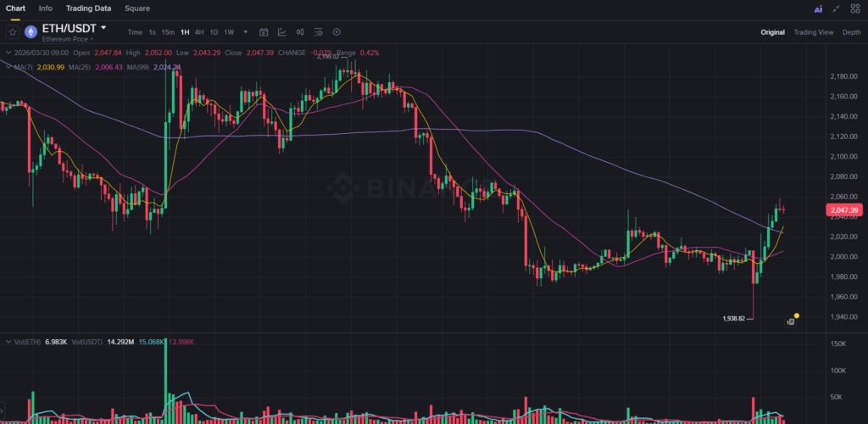Add ETH/USDT to favorites with star icon

click(x=12, y=32)
